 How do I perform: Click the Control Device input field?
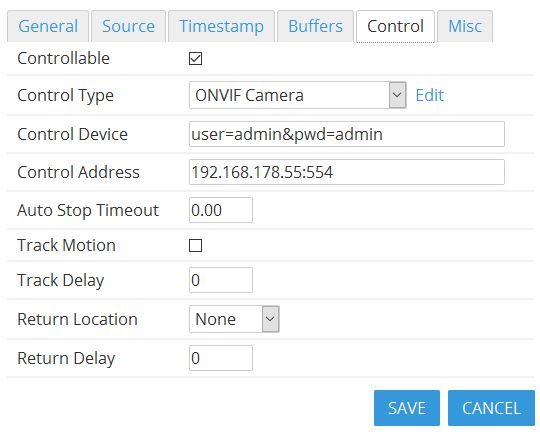pos(347,134)
